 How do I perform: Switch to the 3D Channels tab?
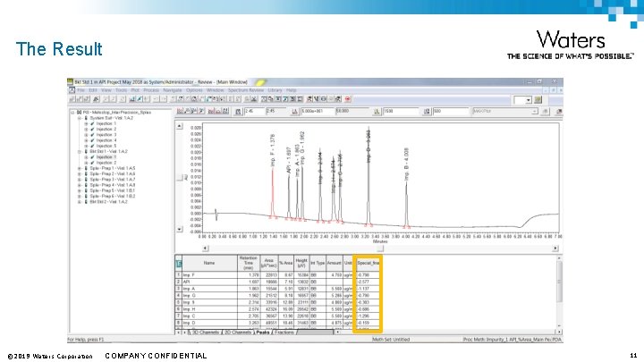pyautogui.click(x=206, y=332)
